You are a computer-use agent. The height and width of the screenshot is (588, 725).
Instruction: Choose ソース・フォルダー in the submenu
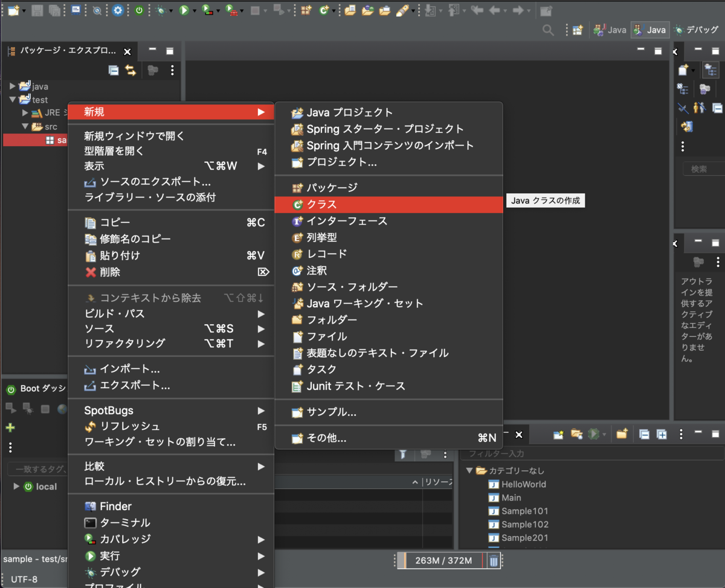pyautogui.click(x=388, y=287)
